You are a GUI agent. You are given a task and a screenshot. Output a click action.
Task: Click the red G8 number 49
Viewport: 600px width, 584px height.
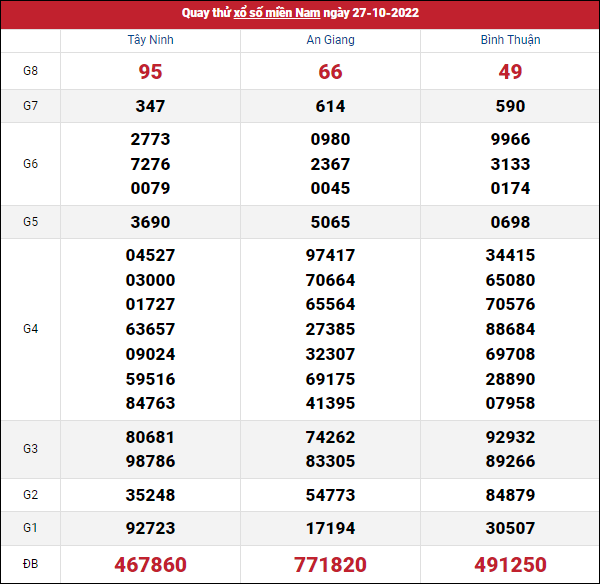pyautogui.click(x=510, y=72)
